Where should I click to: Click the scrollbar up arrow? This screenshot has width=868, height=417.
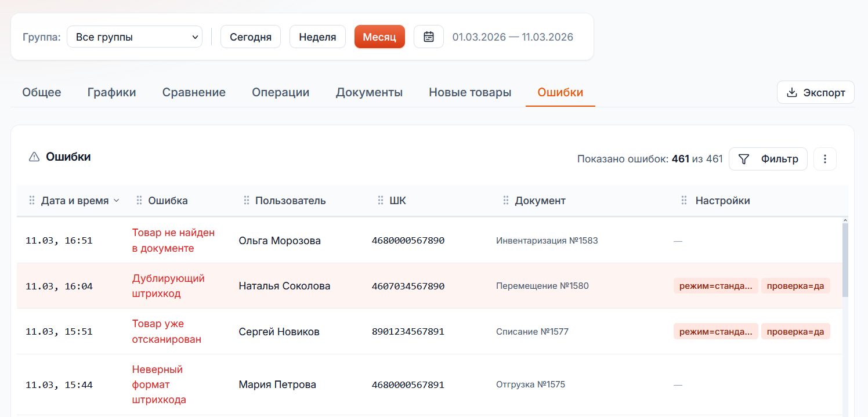pyautogui.click(x=845, y=220)
